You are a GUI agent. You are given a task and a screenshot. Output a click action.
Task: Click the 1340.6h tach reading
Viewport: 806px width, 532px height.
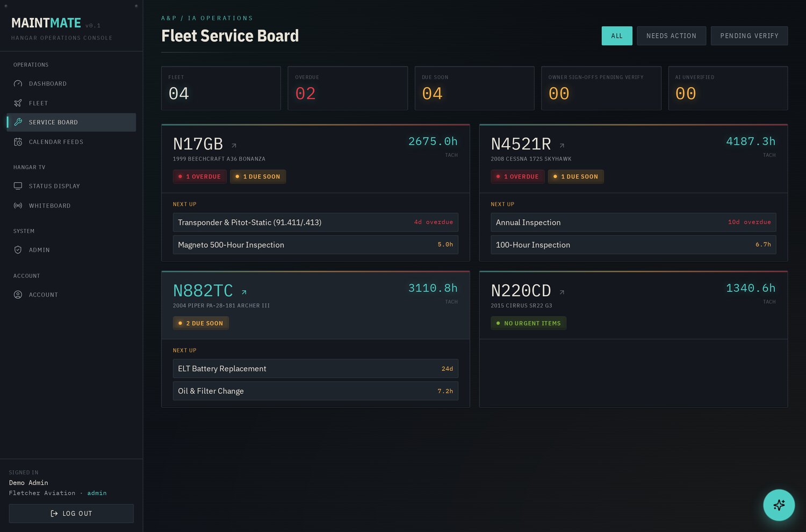[751, 288]
